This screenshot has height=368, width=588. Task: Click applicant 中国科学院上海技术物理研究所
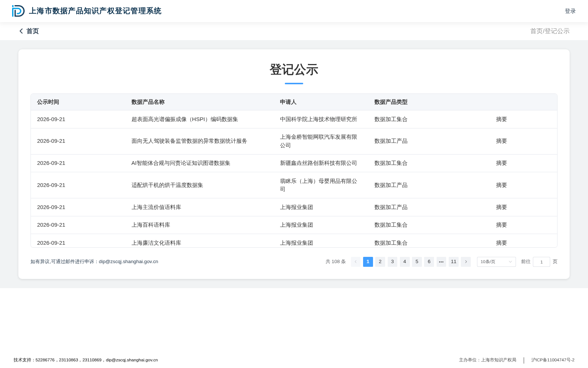click(x=319, y=119)
